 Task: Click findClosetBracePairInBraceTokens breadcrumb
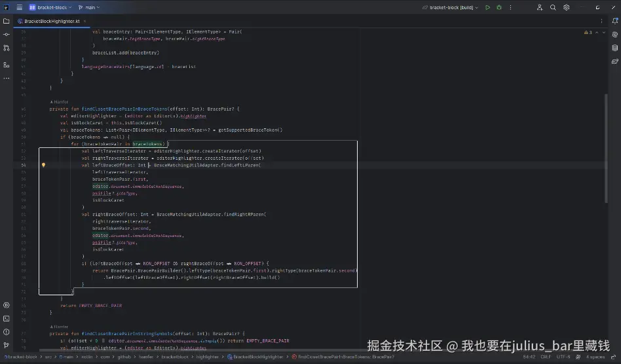point(343,357)
